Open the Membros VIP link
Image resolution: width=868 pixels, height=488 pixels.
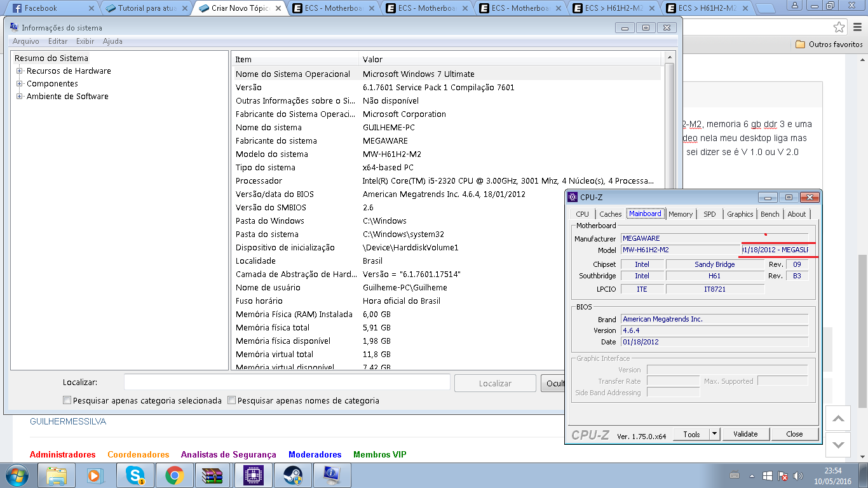pos(380,454)
